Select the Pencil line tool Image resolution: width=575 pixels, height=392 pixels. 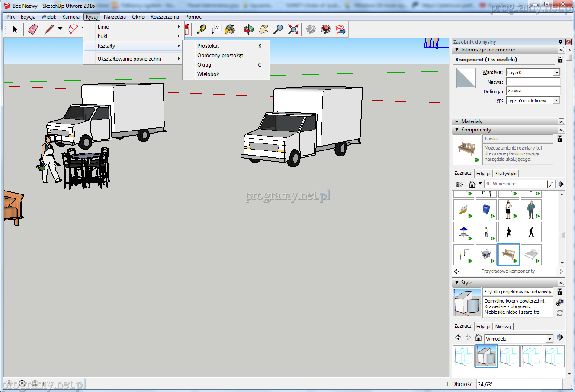point(49,29)
